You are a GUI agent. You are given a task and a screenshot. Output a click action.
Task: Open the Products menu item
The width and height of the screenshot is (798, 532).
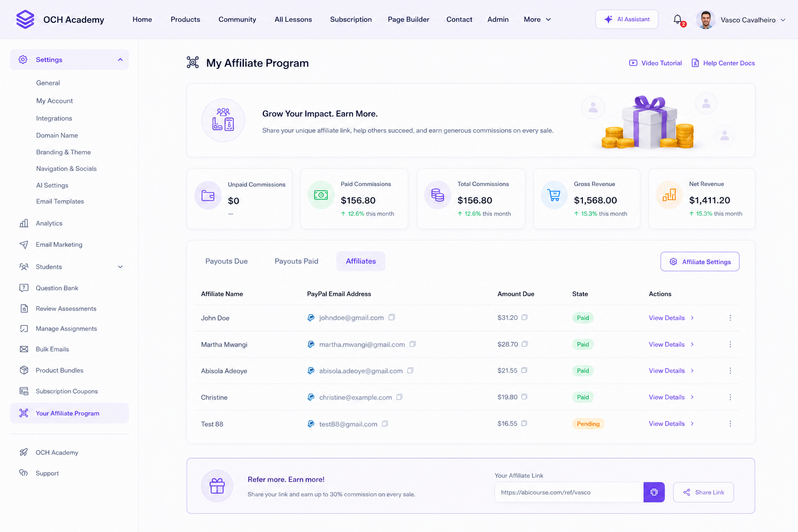pos(185,19)
